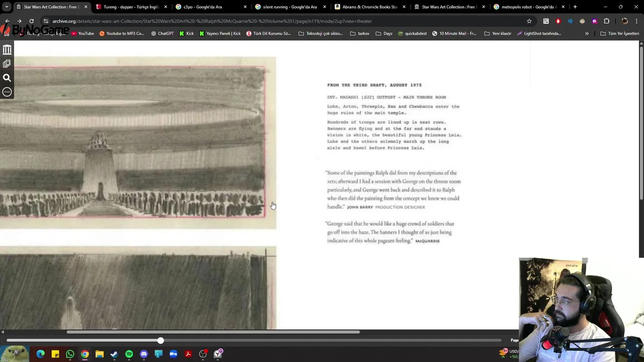Open Spotify from the taskbar
Viewport: 644px width, 362px height.
[x=129, y=354]
